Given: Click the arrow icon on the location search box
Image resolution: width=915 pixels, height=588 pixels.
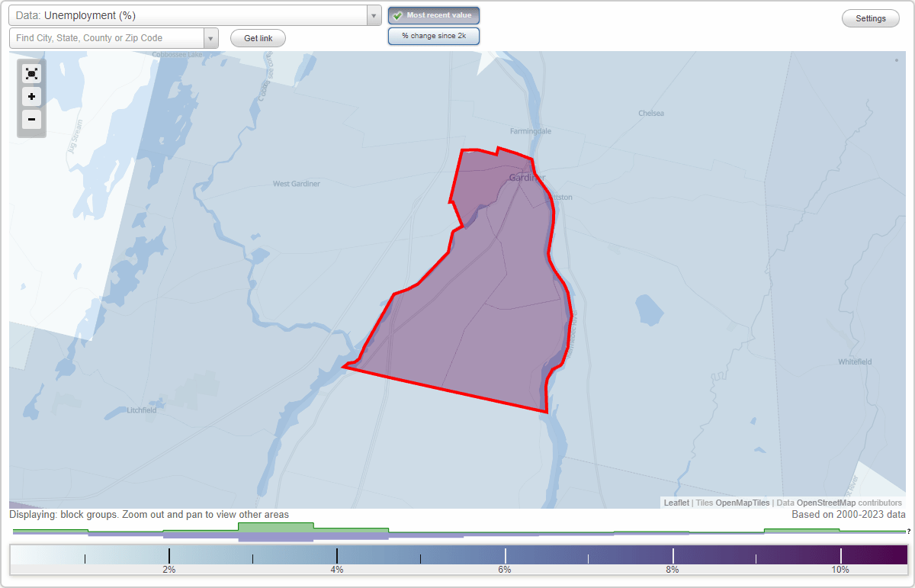Looking at the screenshot, I should pos(212,37).
